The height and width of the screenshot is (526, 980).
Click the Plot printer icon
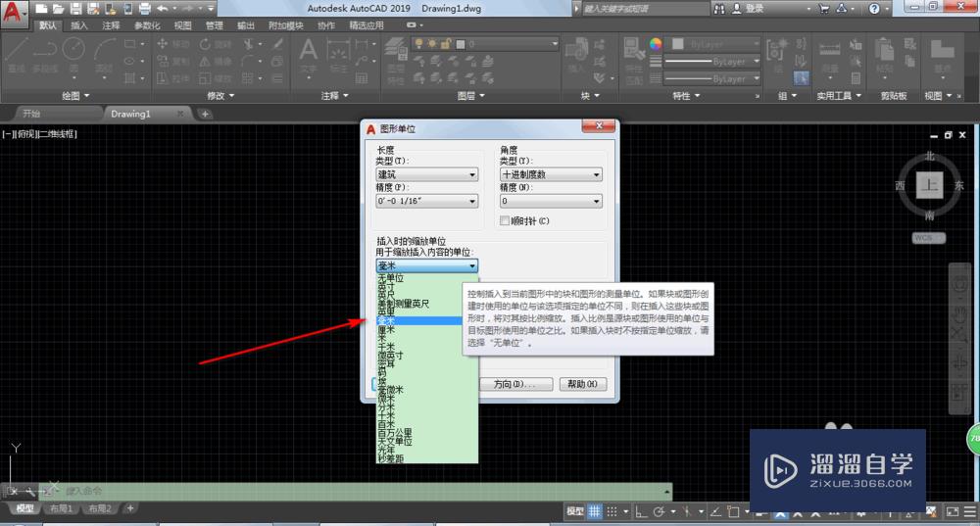pos(144,9)
